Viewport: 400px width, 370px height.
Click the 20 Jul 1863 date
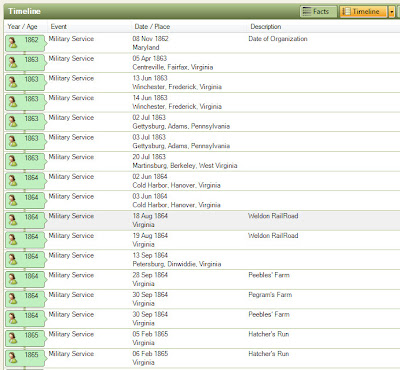(x=149, y=157)
